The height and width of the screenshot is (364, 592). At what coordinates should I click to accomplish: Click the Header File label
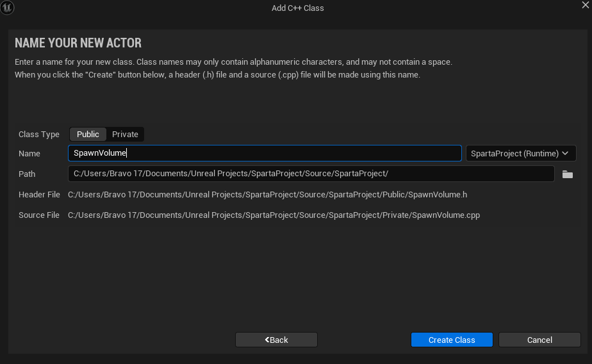39,194
